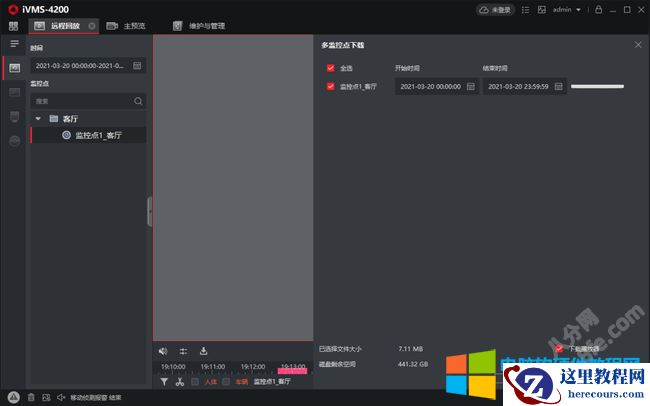
Task: Click the cloud 未登录 login button
Action: 495,10
